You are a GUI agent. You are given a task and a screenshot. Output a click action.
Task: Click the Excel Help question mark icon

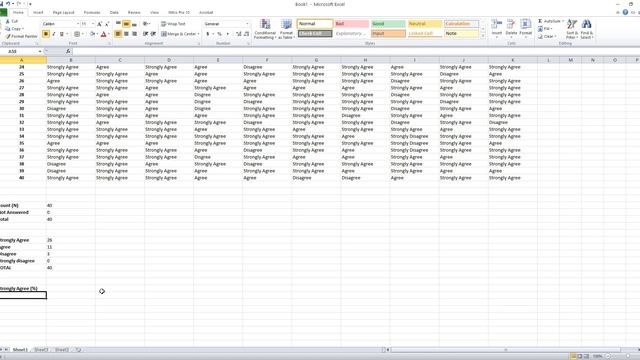click(x=625, y=12)
